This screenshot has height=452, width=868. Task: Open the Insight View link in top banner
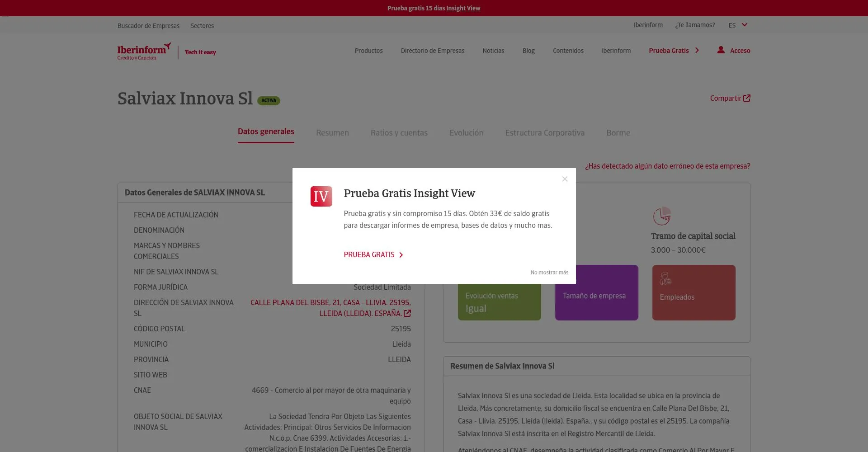[463, 8]
